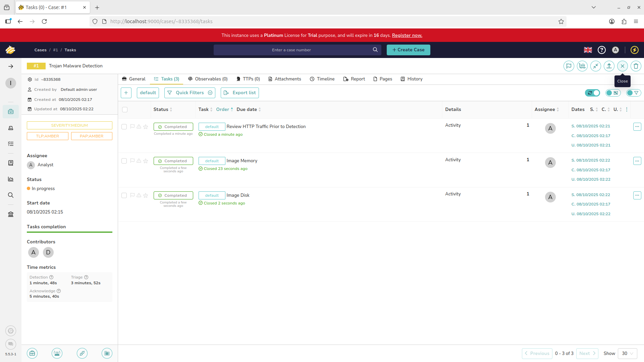Click the Create Case button
644x362 pixels.
pyautogui.click(x=408, y=50)
